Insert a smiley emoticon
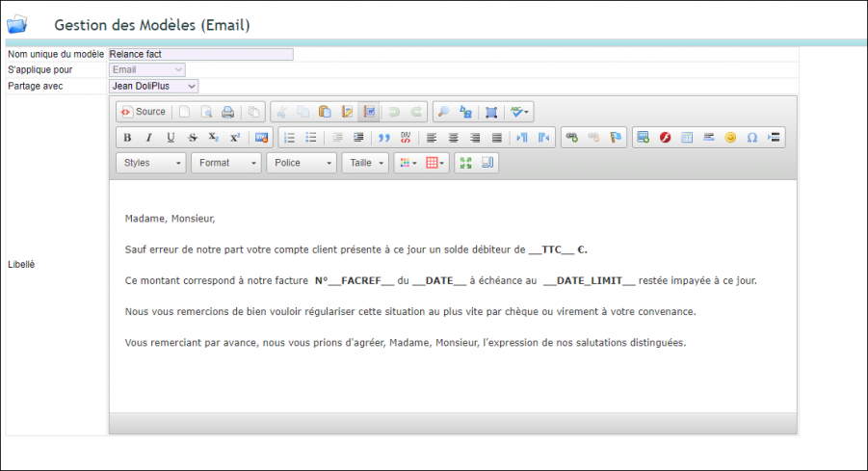Viewport: 868px width, 471px height. coord(730,138)
